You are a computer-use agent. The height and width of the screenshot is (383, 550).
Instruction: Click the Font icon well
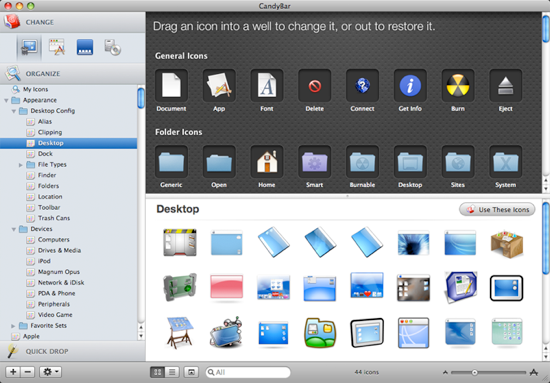pos(267,86)
